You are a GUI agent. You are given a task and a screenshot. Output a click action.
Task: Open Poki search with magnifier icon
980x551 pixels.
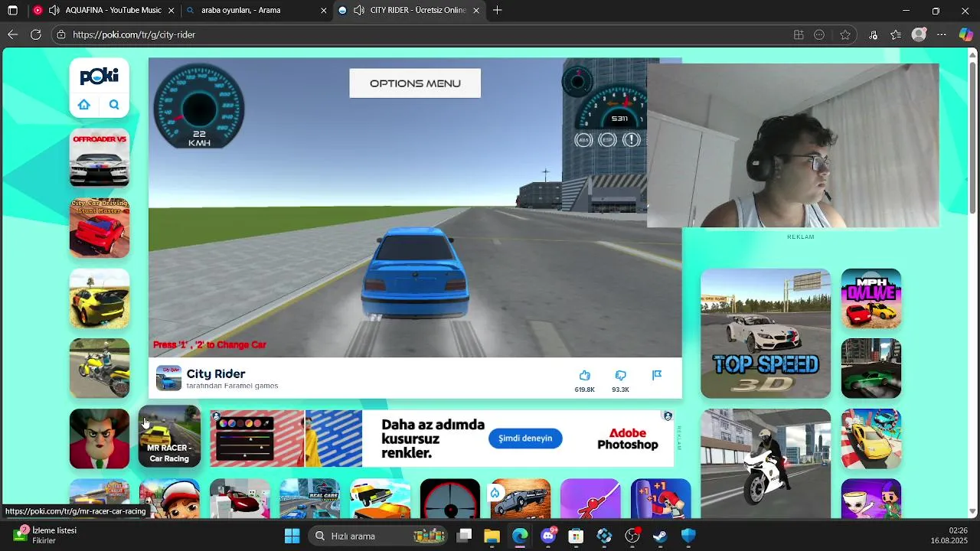[114, 105]
